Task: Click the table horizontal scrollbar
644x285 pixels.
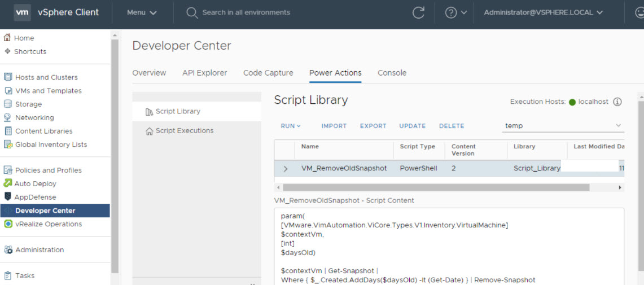Action: pyautogui.click(x=435, y=187)
